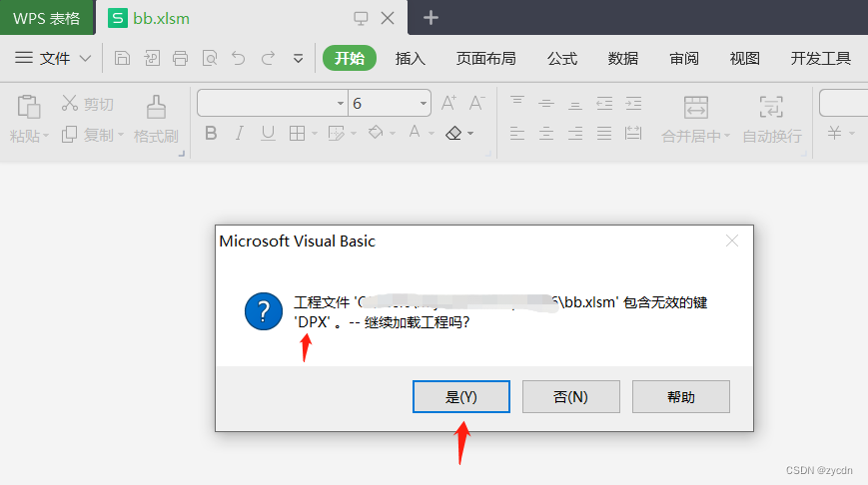Click the 格式刷 format painter
Image resolution: width=868 pixels, height=485 pixels.
[156, 119]
